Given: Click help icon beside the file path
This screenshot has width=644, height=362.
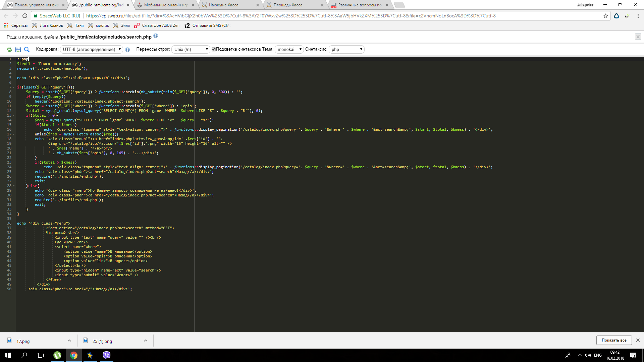Looking at the screenshot, I should tap(156, 36).
